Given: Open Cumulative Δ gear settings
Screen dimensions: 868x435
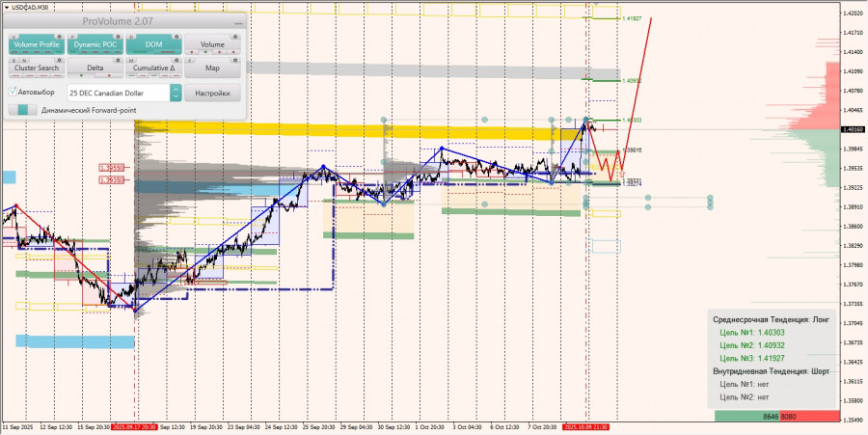Looking at the screenshot, I should pos(176,60).
